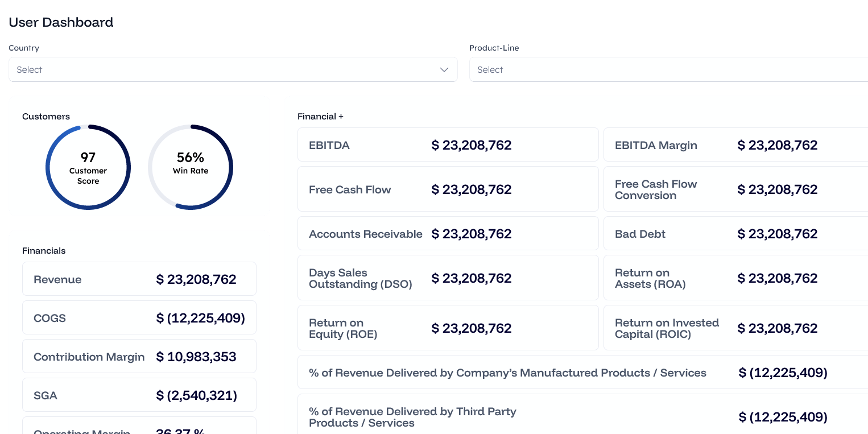
Task: Open Days Sales Outstanding (DSO) card
Action: click(x=448, y=278)
